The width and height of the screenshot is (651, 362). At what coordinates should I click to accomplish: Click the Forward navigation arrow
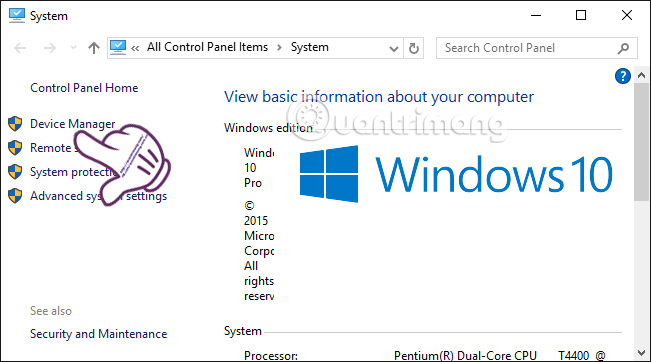click(49, 48)
